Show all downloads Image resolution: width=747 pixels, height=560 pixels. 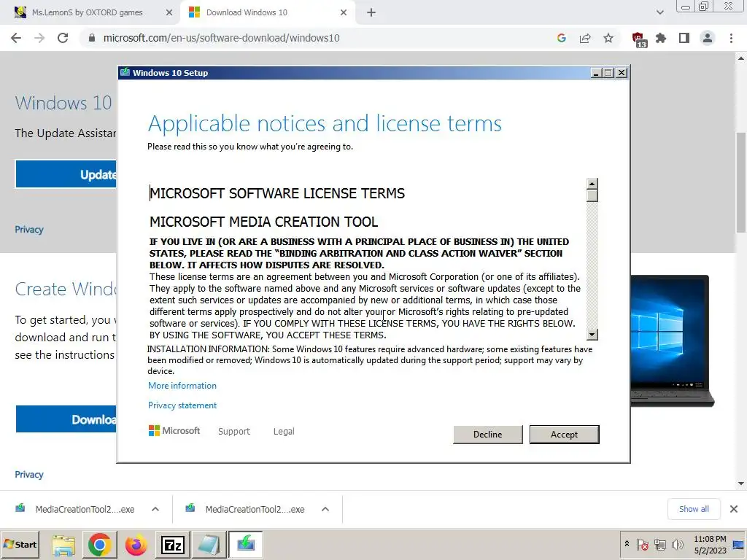[x=694, y=509]
